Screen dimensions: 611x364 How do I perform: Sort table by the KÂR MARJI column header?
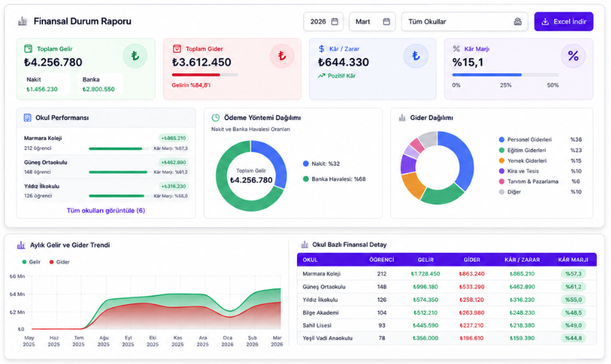(573, 259)
